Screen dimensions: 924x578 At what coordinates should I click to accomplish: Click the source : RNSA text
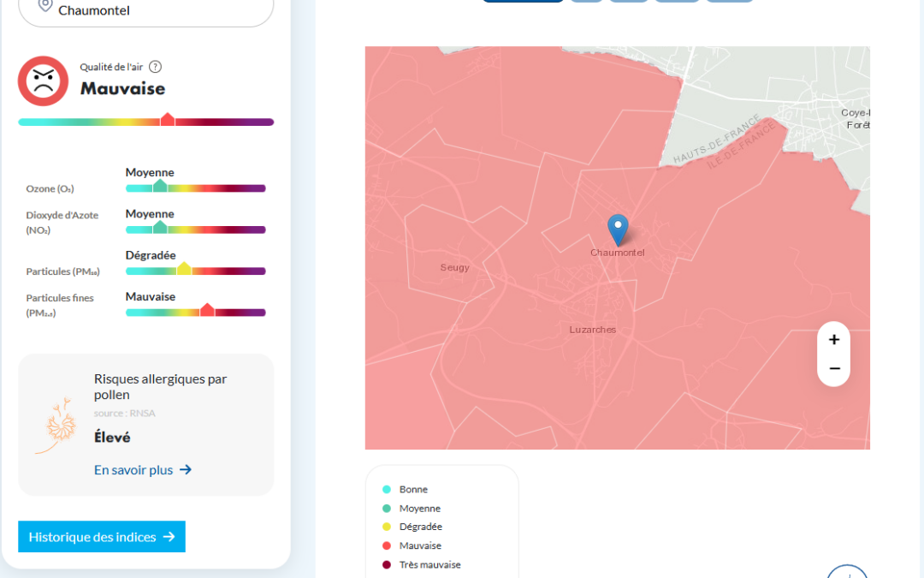click(x=124, y=414)
